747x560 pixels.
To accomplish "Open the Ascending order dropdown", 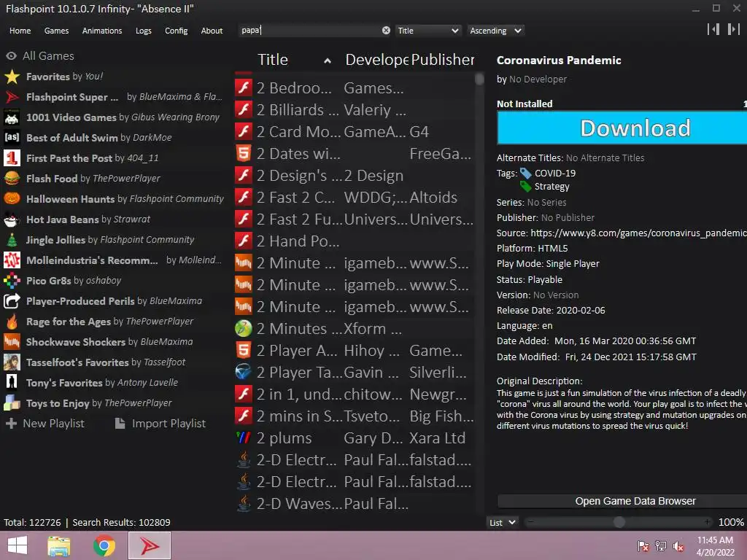I will point(495,31).
